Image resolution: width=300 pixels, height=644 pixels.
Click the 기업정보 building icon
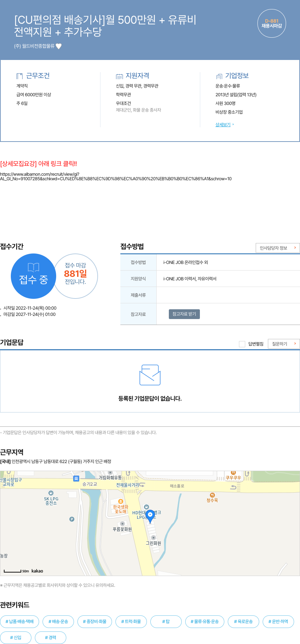[219, 76]
